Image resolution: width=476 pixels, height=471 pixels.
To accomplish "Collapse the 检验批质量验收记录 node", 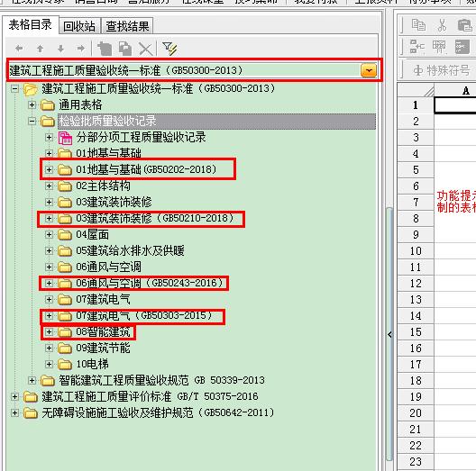I will click(32, 122).
